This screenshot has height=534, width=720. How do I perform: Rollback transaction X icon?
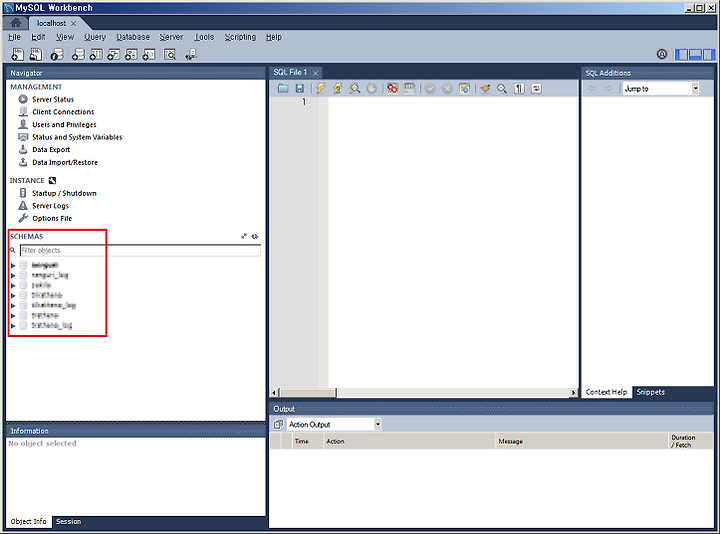pyautogui.click(x=447, y=89)
